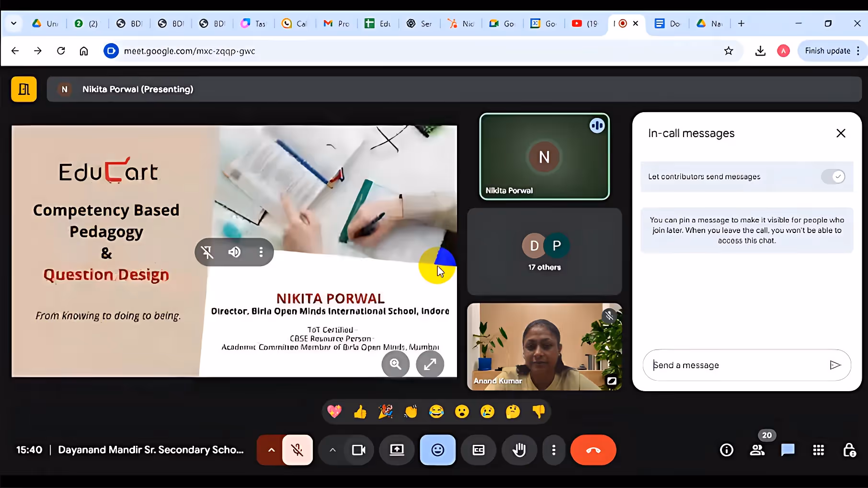
Task: Expand presentation to full screen
Action: pos(430,364)
